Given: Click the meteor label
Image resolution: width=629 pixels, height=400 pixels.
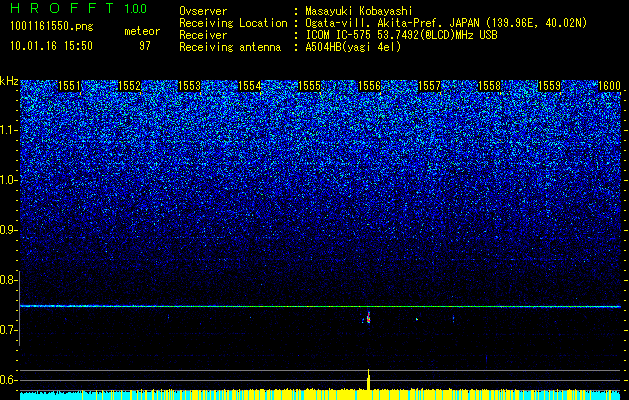Looking at the screenshot, I should [x=142, y=31].
